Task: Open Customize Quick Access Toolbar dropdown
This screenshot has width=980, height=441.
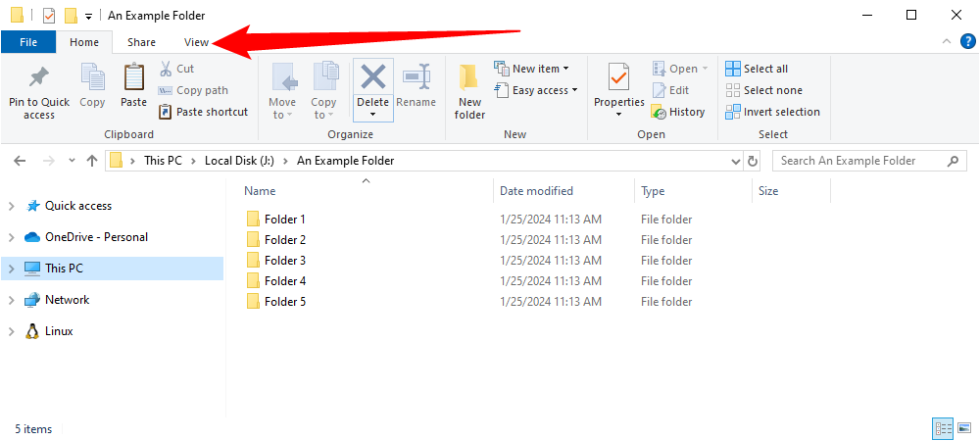Action: pyautogui.click(x=88, y=17)
